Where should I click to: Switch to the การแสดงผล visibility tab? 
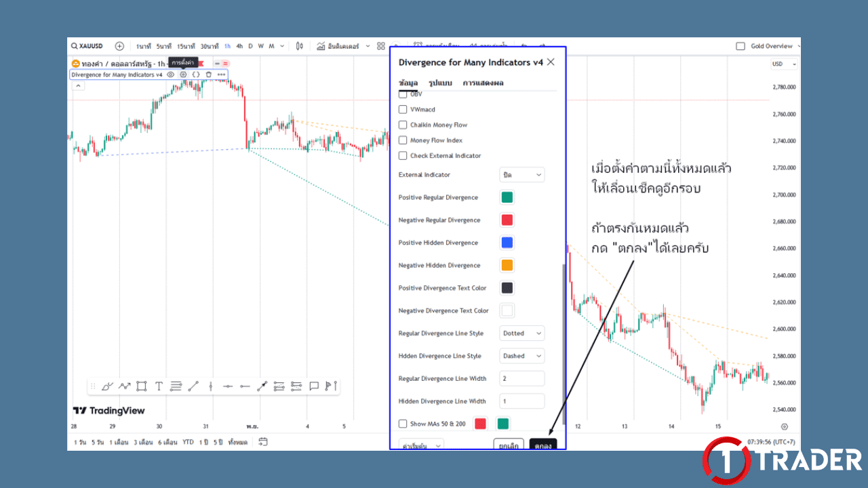(484, 83)
